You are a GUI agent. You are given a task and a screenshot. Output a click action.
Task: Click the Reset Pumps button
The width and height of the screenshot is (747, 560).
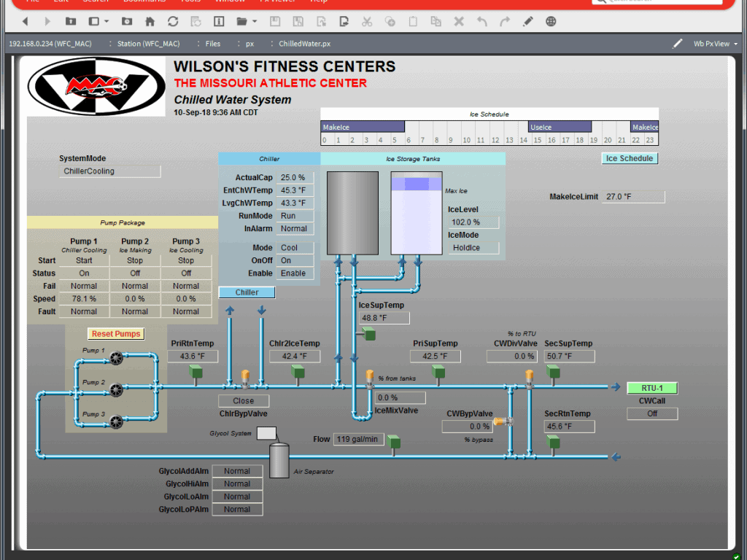116,334
